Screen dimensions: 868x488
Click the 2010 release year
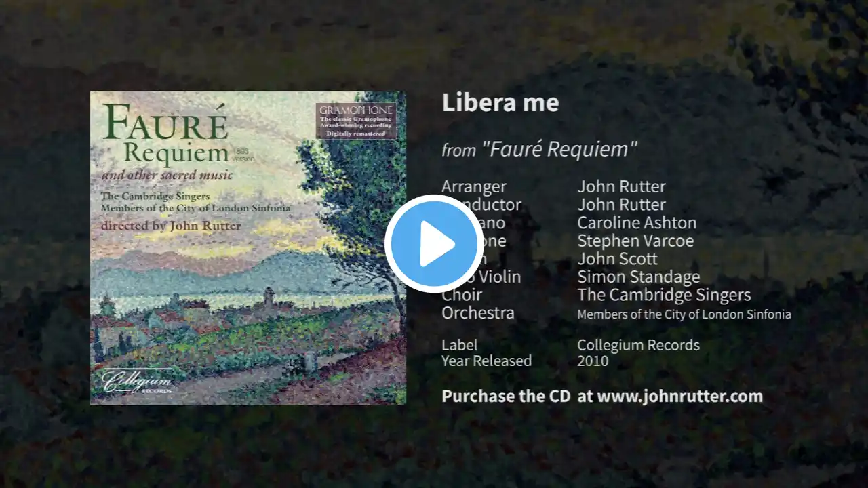593,361
